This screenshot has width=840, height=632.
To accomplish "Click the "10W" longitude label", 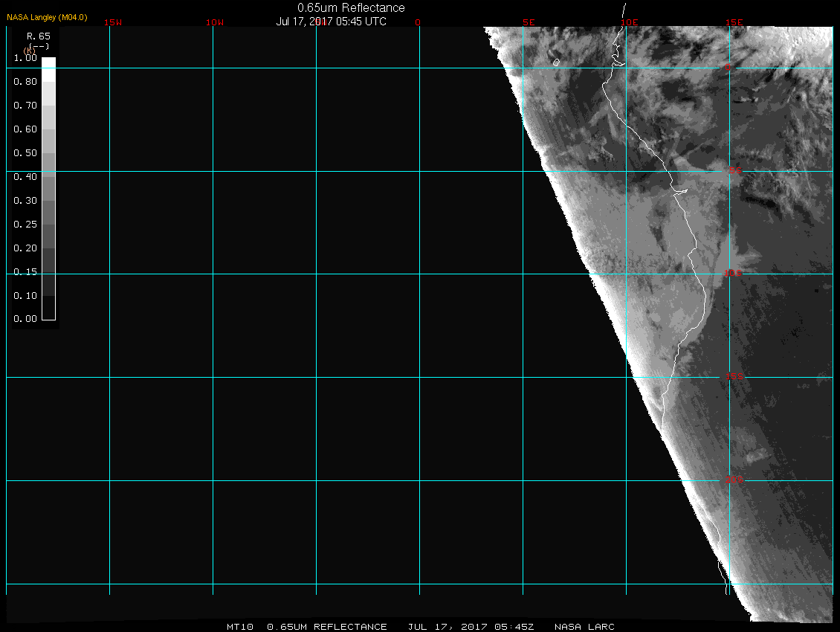I will pos(215,22).
